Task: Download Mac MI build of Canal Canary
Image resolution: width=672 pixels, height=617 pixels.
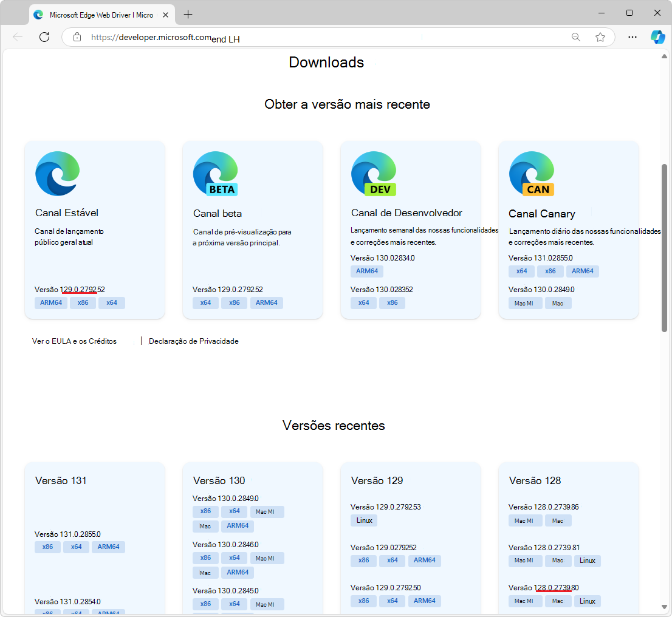Action: (x=525, y=302)
